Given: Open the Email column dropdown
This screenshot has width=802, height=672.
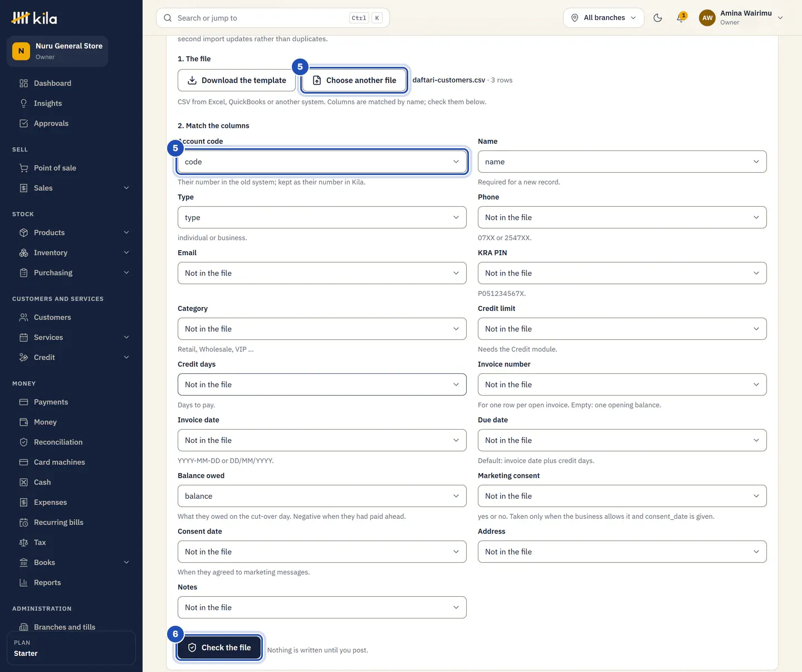Looking at the screenshot, I should coord(322,273).
